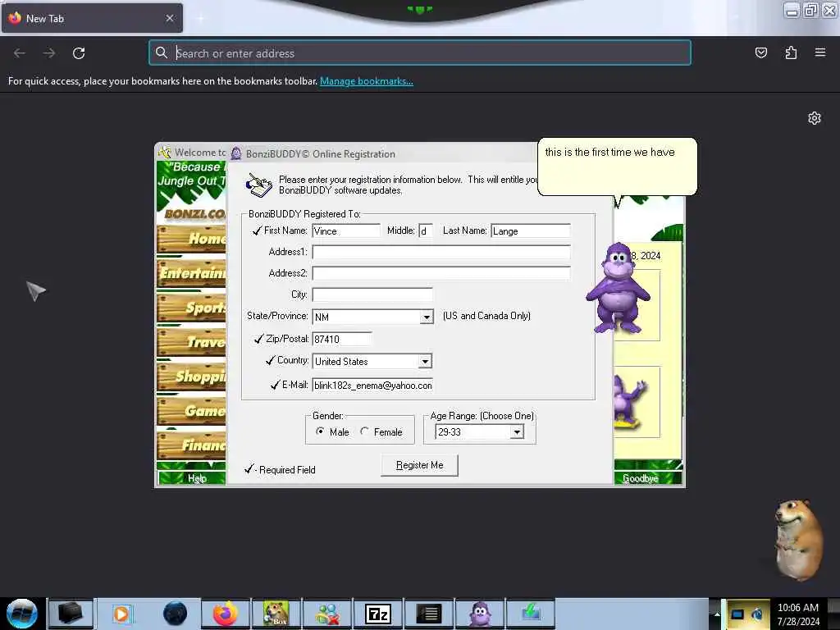Click the Zip/Postal field showing 87410
The width and height of the screenshot is (840, 630).
[x=342, y=339]
